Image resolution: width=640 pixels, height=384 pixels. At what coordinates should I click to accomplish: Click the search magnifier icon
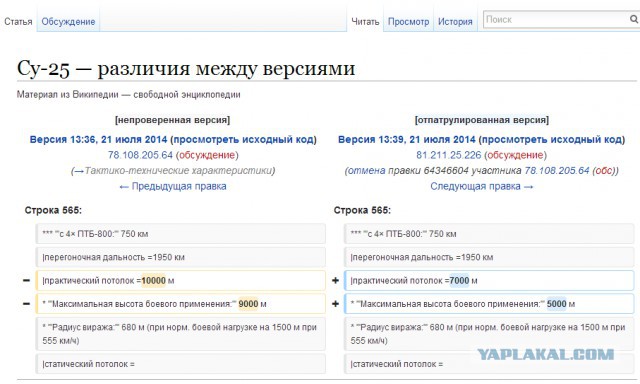tap(634, 19)
